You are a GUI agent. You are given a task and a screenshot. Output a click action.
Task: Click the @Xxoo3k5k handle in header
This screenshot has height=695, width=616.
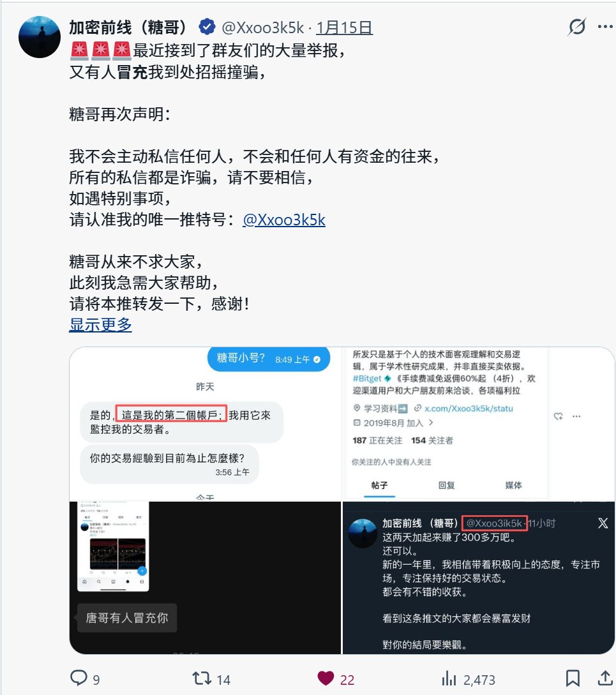point(262,28)
